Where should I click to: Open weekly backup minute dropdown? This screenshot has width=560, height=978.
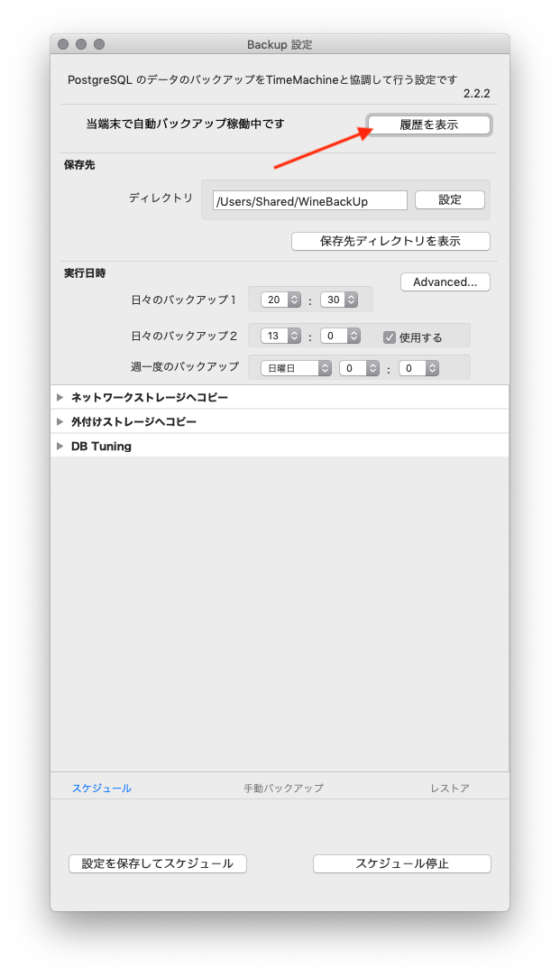[x=418, y=368]
